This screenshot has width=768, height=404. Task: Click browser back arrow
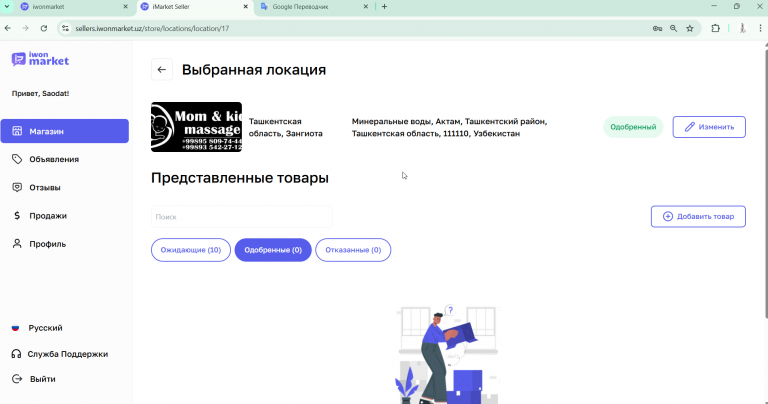8,28
